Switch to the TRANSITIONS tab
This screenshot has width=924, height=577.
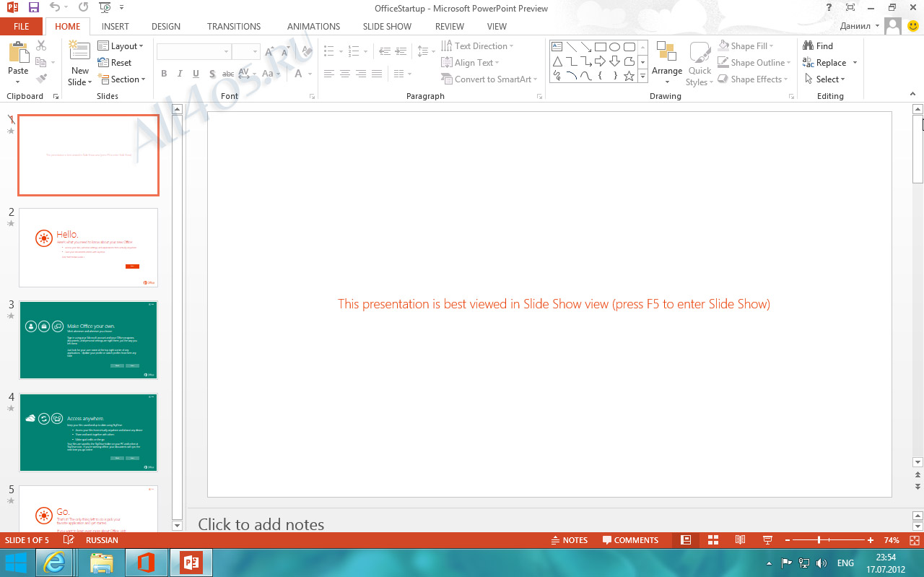(x=234, y=27)
